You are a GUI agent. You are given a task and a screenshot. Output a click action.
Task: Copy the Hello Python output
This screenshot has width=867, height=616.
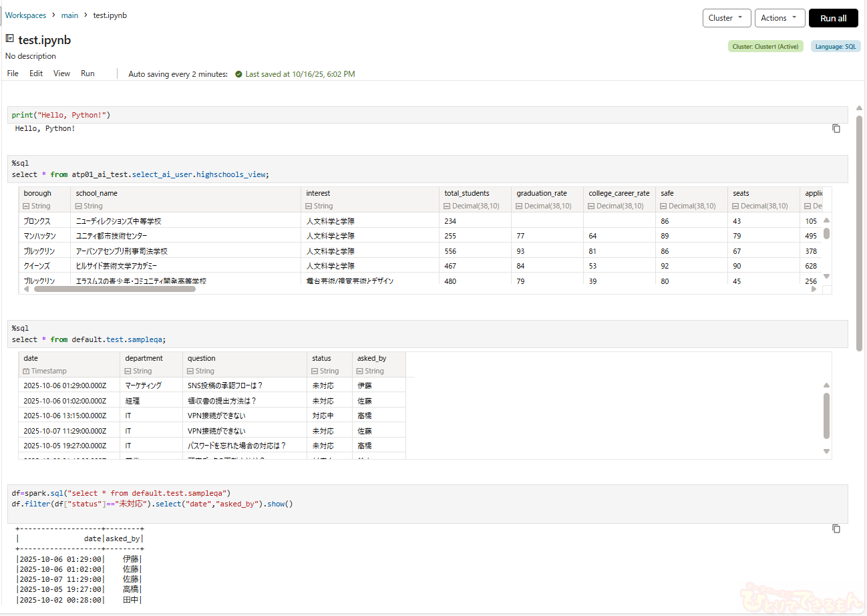836,128
